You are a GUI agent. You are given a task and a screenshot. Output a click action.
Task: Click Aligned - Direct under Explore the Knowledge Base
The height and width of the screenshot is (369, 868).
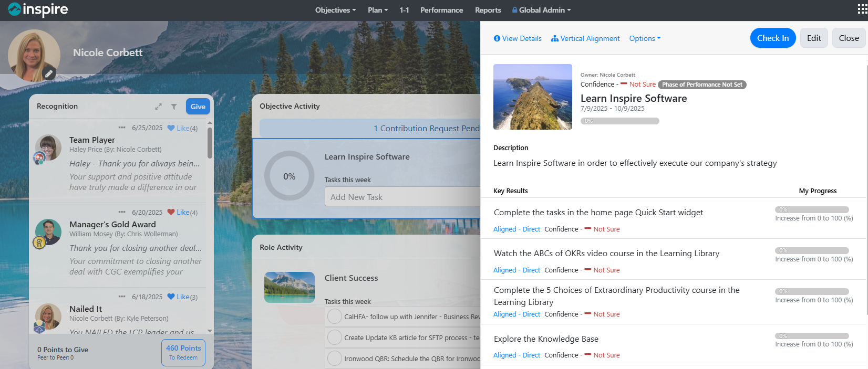pos(516,355)
